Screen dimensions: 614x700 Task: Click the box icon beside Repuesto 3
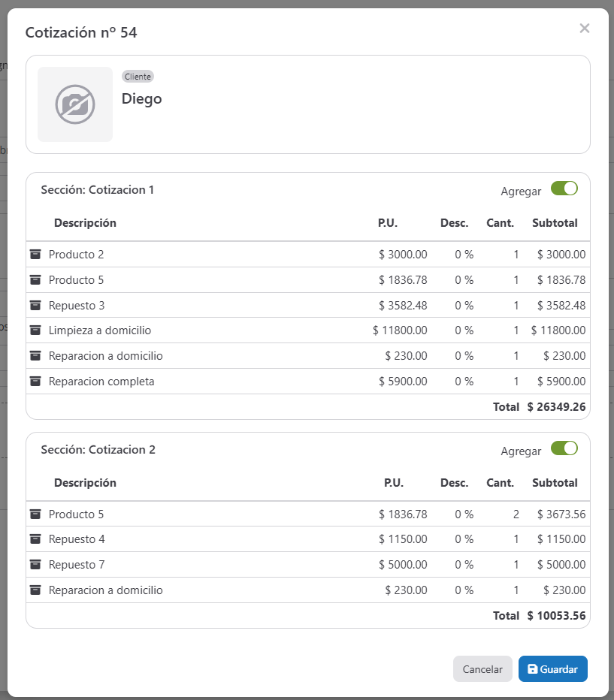tap(35, 306)
